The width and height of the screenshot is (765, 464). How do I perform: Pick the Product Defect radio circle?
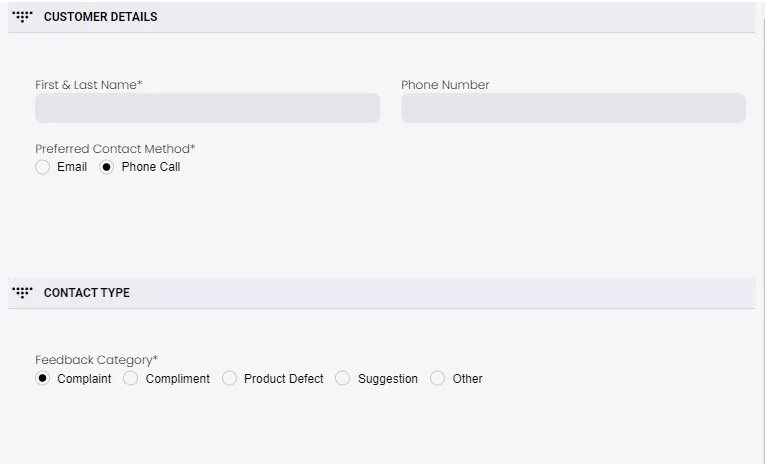click(229, 379)
